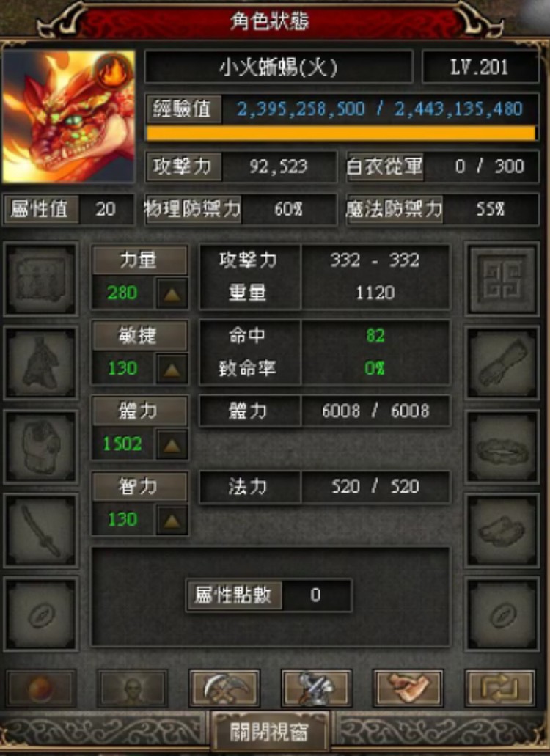
Task: Increase 敏捷 with the up arrow
Action: [x=172, y=369]
